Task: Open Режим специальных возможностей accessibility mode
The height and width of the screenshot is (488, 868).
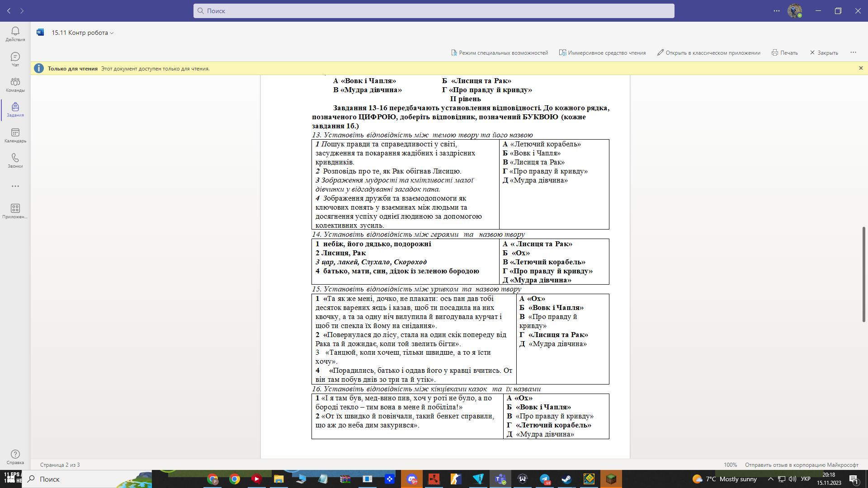Action: coord(500,53)
